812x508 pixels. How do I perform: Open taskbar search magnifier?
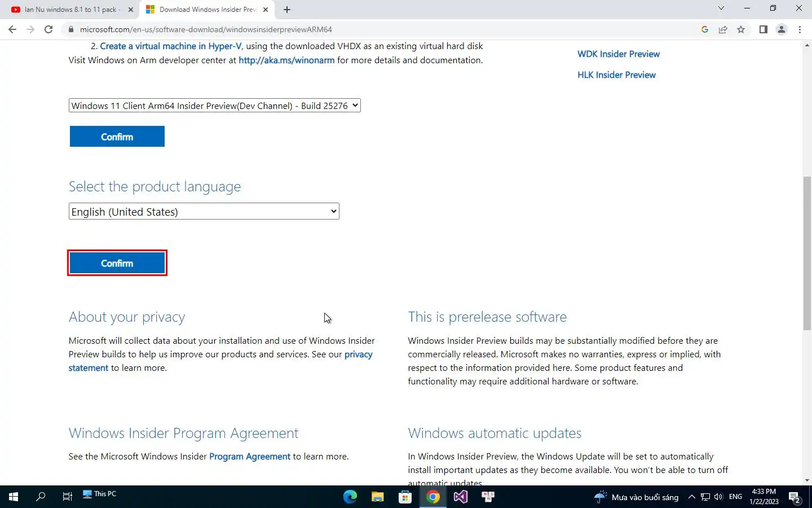click(x=41, y=497)
